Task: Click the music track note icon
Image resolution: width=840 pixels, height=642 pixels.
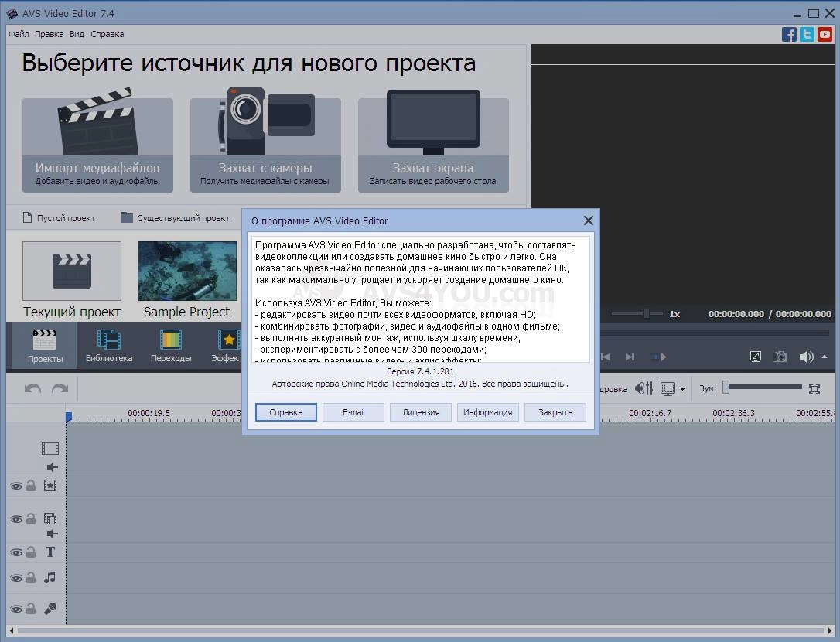Action: pyautogui.click(x=50, y=578)
